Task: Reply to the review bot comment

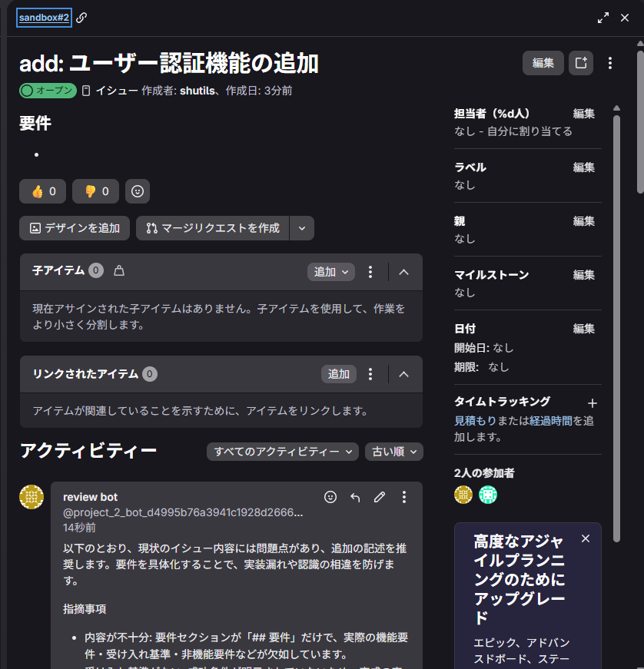Action: [x=354, y=497]
